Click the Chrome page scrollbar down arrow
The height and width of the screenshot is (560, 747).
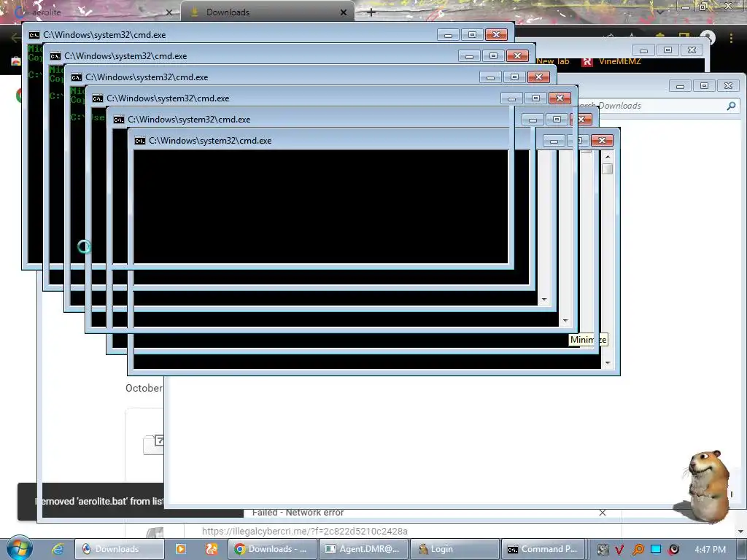coord(740,531)
